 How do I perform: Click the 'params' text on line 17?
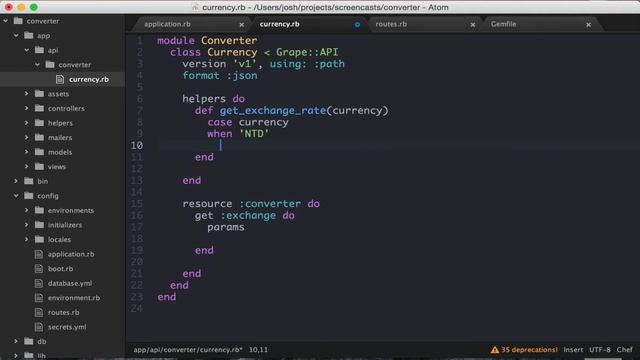(226, 227)
